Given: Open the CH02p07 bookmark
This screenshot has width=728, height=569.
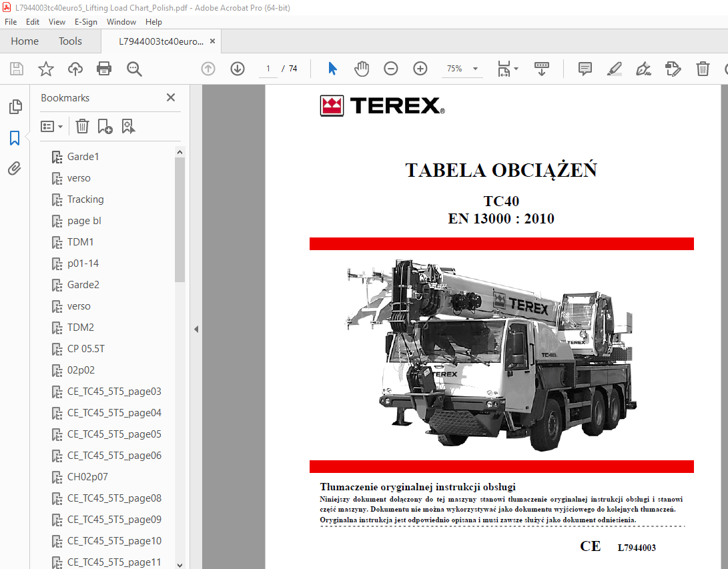Looking at the screenshot, I should [87, 477].
